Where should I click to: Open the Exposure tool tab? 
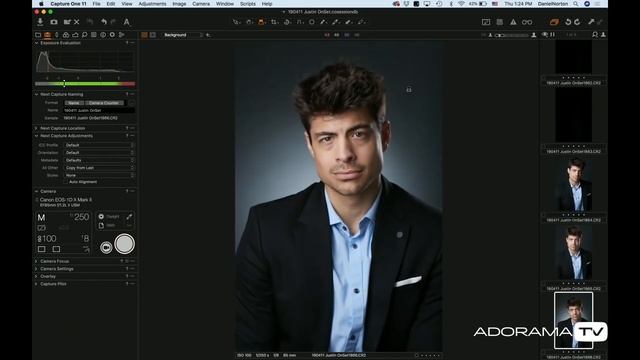(x=75, y=35)
